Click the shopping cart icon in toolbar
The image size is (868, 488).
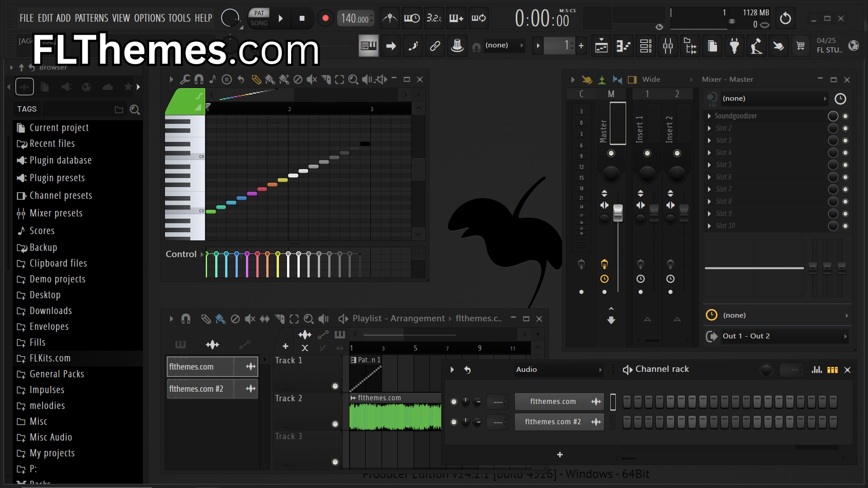coord(800,46)
